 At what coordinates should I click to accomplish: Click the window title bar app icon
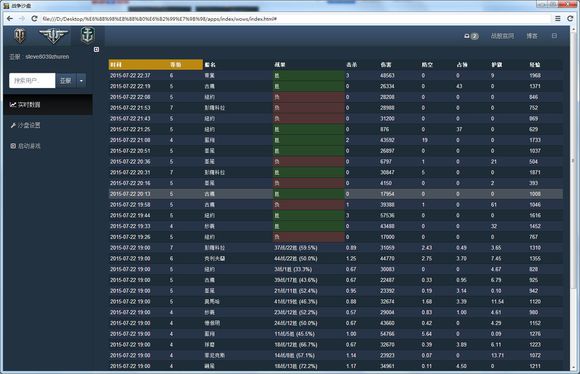click(6, 6)
